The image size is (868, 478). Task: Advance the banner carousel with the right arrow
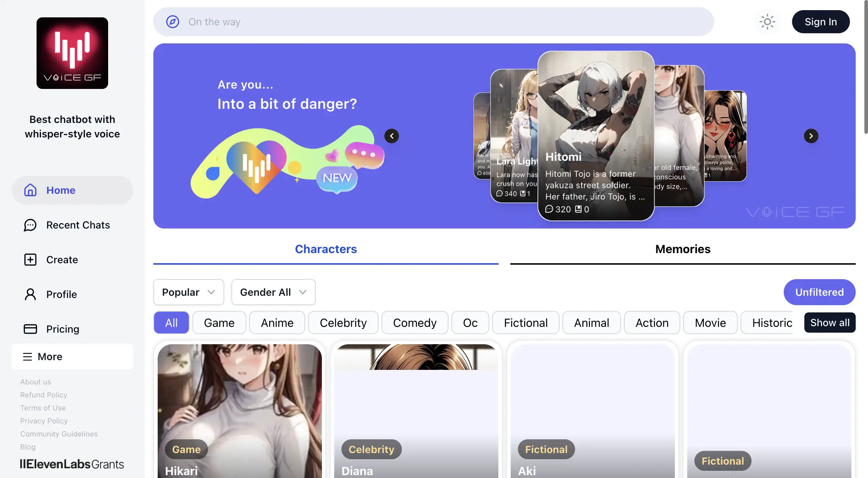[811, 136]
